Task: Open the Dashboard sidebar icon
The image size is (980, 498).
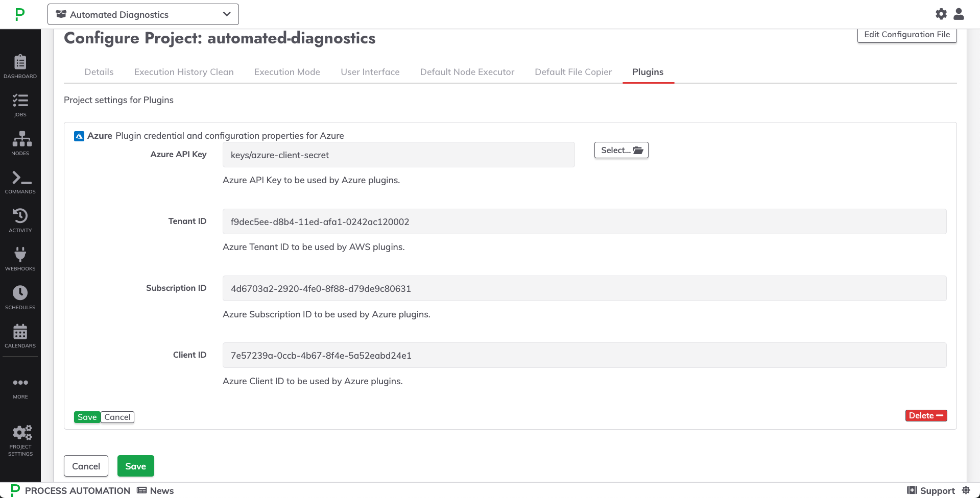Action: pos(20,66)
